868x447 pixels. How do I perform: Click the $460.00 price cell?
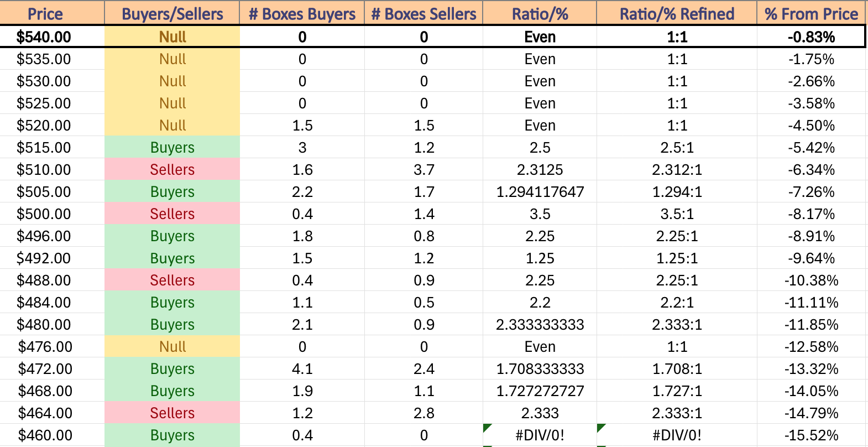pos(52,435)
